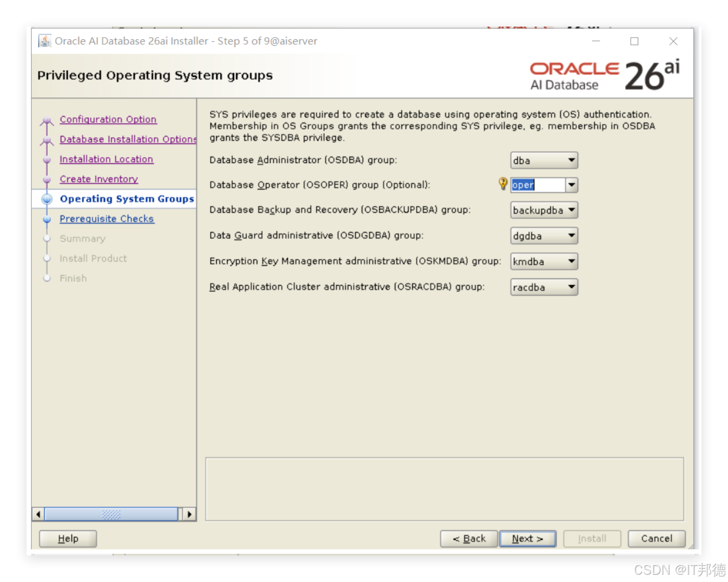
Task: Click the Back button
Action: click(469, 538)
